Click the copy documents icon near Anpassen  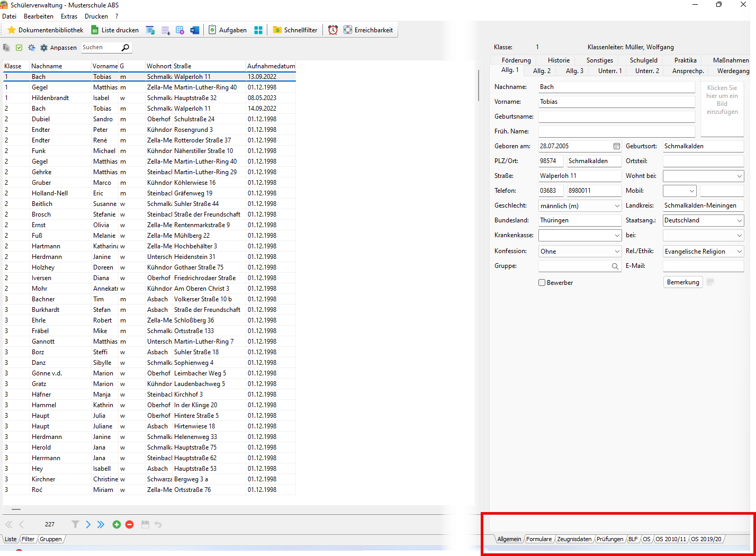pyautogui.click(x=6, y=48)
